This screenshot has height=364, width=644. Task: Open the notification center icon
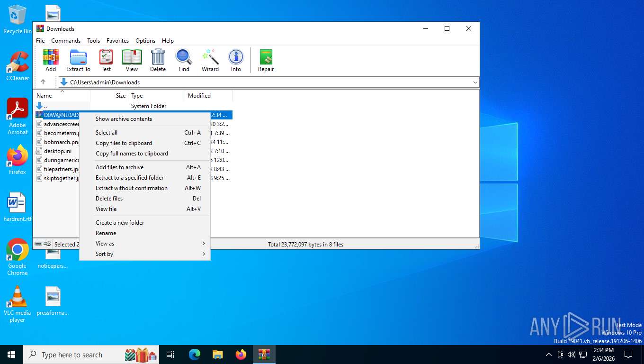[x=628, y=355]
